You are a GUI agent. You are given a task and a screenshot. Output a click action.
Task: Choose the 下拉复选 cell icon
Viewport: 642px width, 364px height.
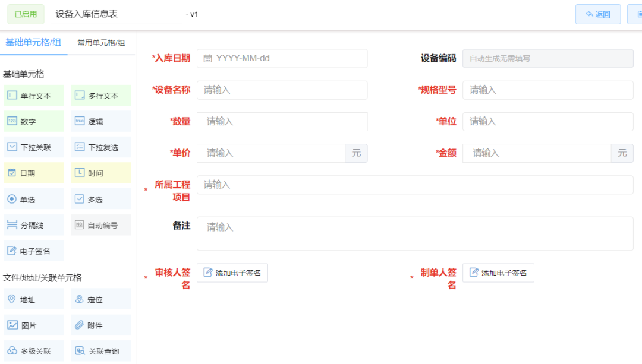(x=80, y=147)
